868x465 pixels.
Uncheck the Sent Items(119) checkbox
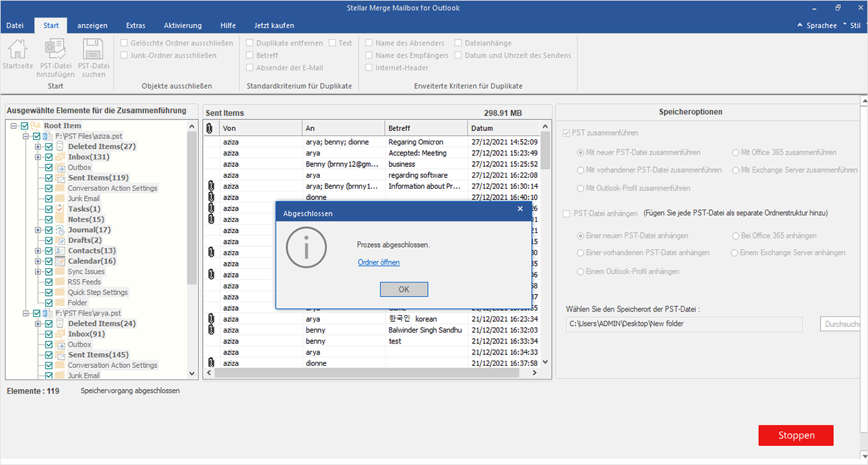point(49,178)
